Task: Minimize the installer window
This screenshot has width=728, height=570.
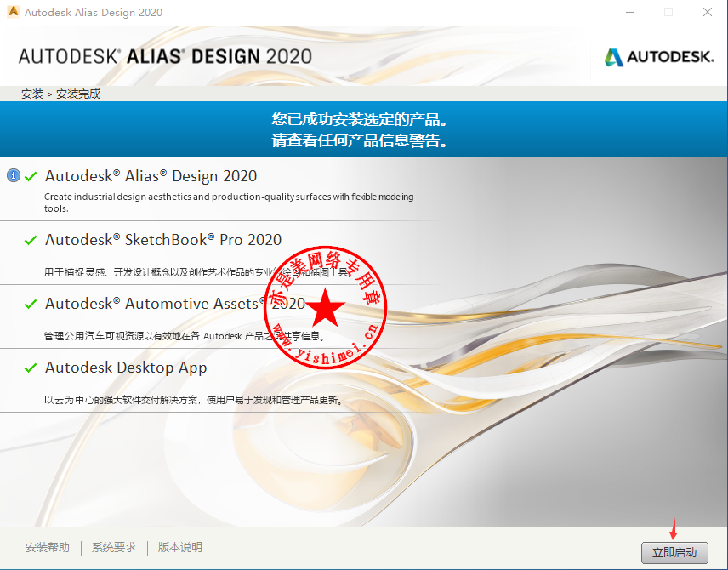Action: pyautogui.click(x=630, y=12)
